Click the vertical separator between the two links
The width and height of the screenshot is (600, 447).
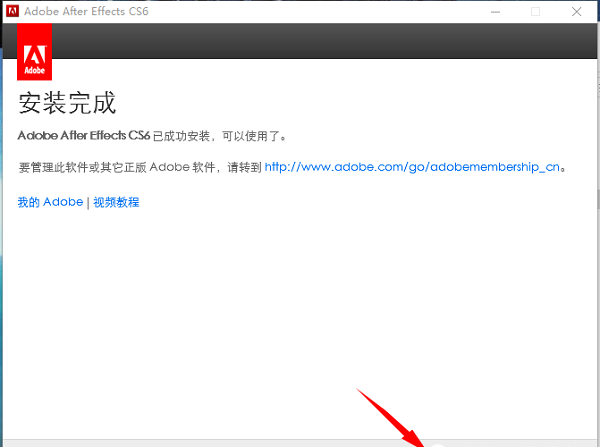(88, 202)
